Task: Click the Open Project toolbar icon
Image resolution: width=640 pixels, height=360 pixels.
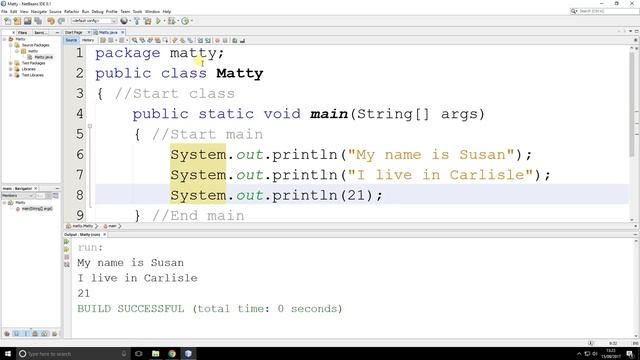Action: click(27, 21)
